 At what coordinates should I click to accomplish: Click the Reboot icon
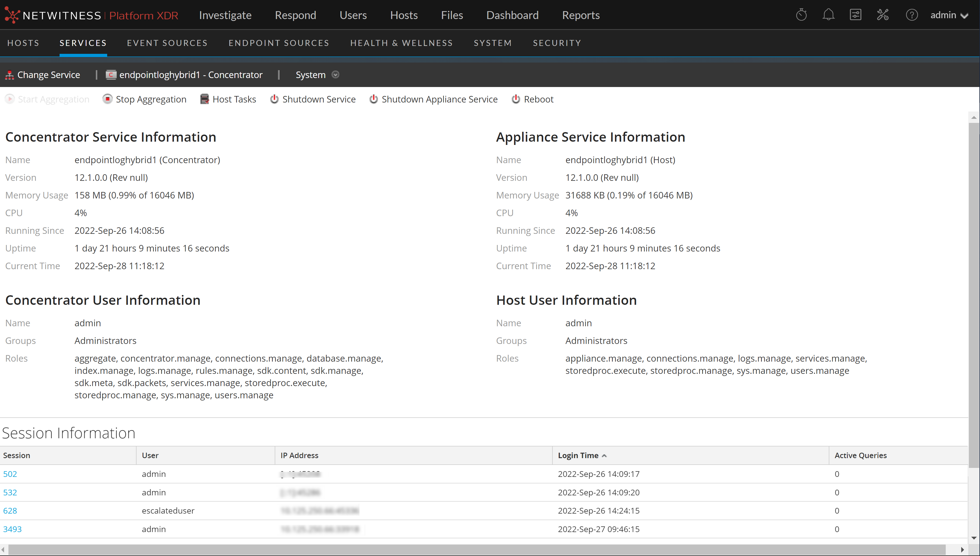(x=516, y=99)
